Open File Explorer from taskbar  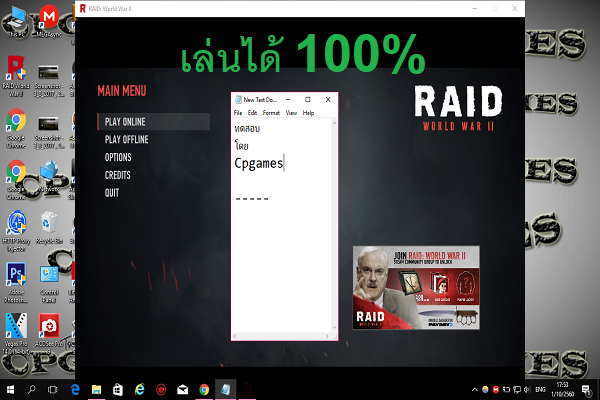point(96,390)
